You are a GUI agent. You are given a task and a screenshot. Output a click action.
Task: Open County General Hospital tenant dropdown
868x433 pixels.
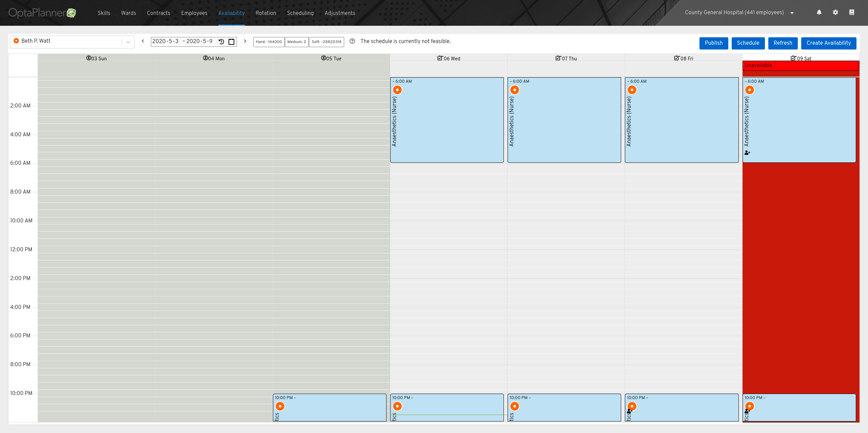792,13
